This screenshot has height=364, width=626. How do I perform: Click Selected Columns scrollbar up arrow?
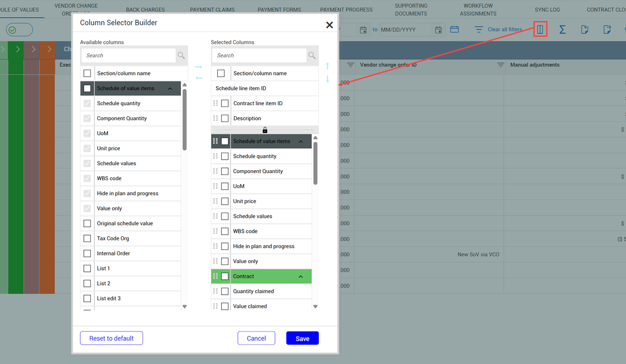[x=315, y=137]
